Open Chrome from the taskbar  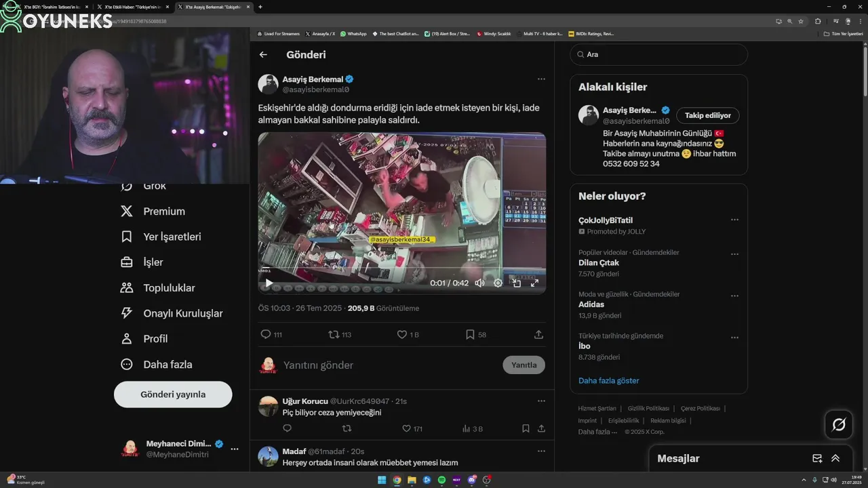tap(397, 480)
